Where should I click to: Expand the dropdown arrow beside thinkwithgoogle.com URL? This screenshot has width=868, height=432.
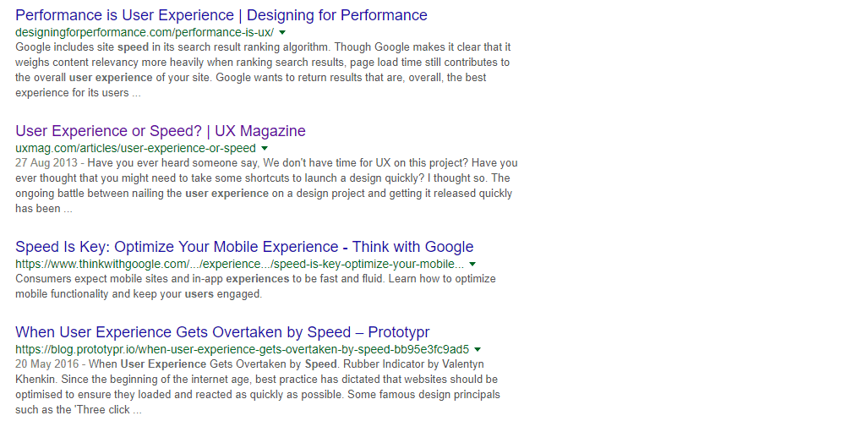[472, 264]
